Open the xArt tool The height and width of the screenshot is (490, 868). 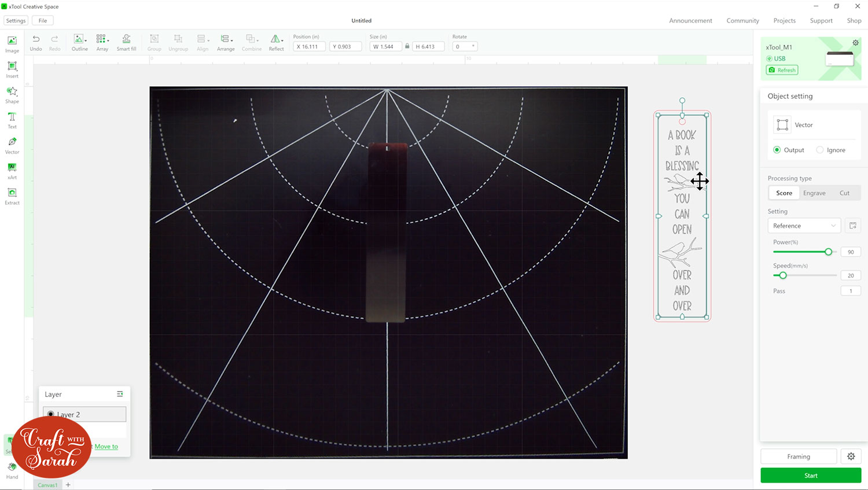pyautogui.click(x=12, y=171)
